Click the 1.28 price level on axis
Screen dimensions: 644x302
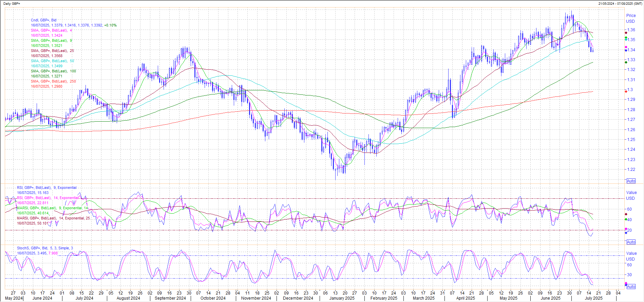click(x=631, y=110)
